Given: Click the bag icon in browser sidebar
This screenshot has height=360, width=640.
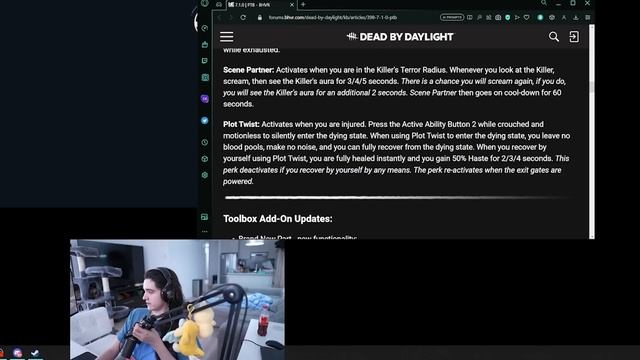Looking at the screenshot, I should (205, 44).
